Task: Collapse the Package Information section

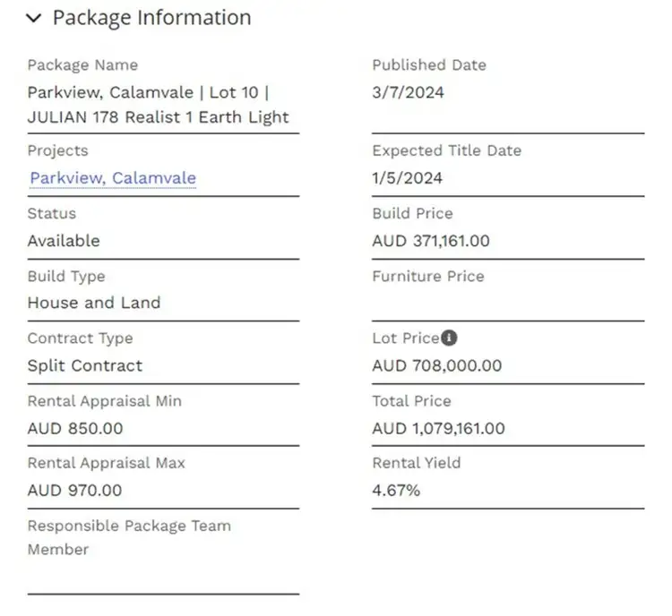Action: (34, 19)
